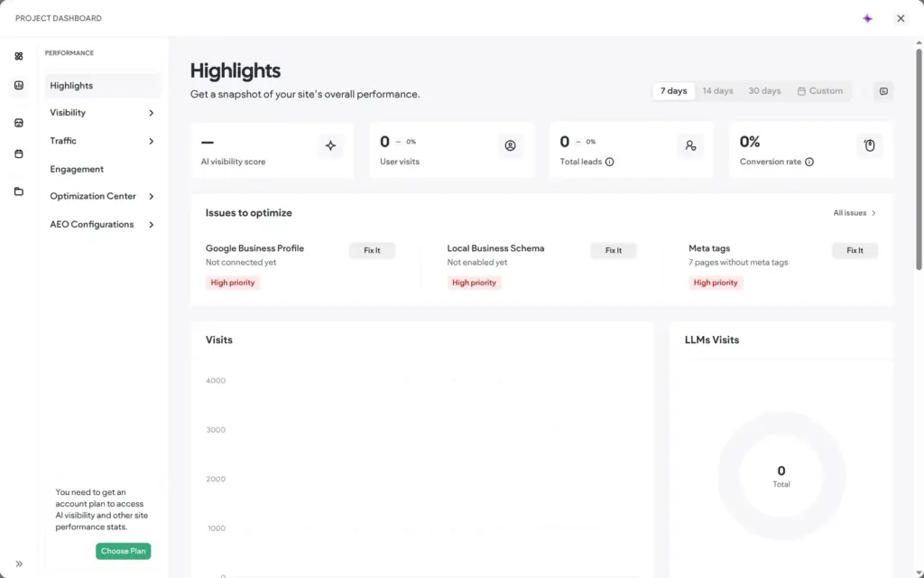This screenshot has height=578, width=924.
Task: Show info for Conversion rate
Action: click(x=809, y=162)
